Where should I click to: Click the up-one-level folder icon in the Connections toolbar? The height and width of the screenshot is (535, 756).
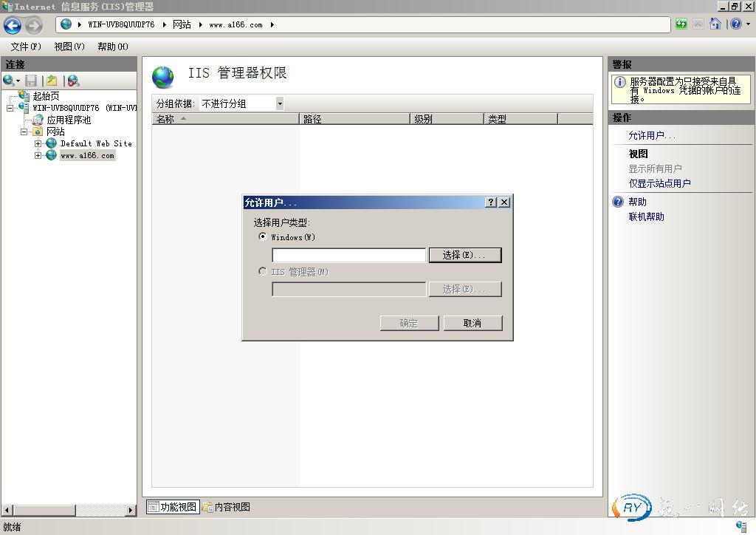point(51,81)
